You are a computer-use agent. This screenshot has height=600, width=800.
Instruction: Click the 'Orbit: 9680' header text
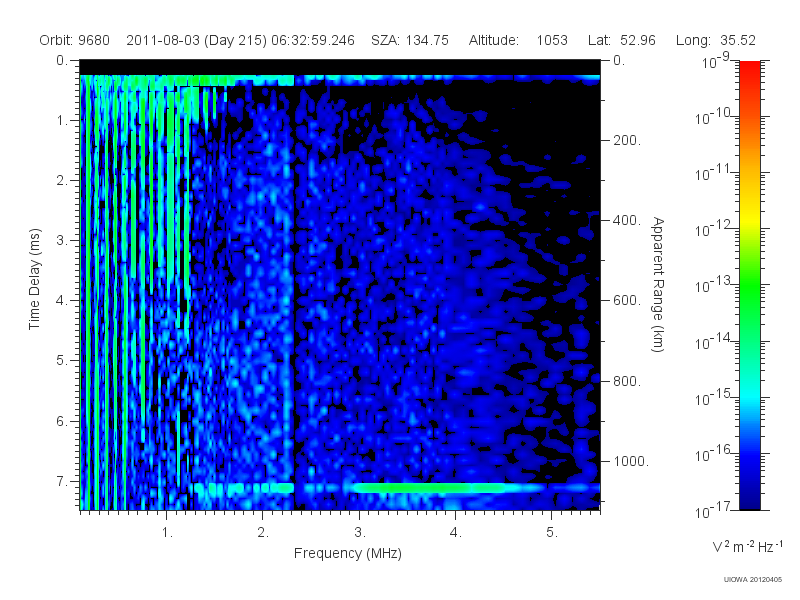74,40
